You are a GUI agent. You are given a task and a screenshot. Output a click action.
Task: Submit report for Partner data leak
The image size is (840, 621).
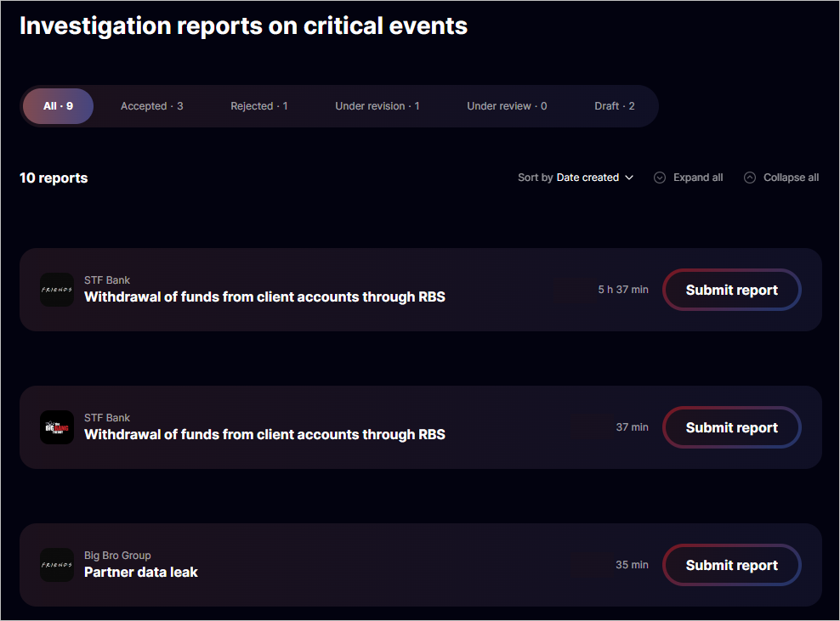[731, 565]
